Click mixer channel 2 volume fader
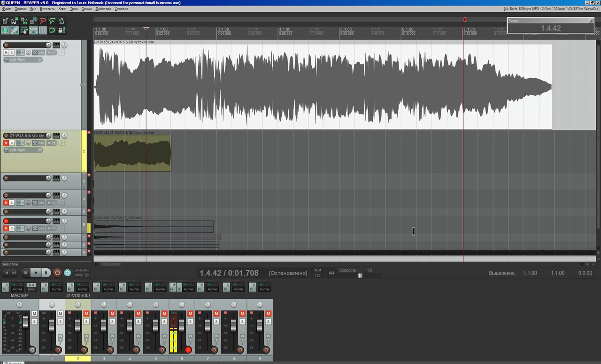Viewport: 601px width, 364px height. (77, 326)
